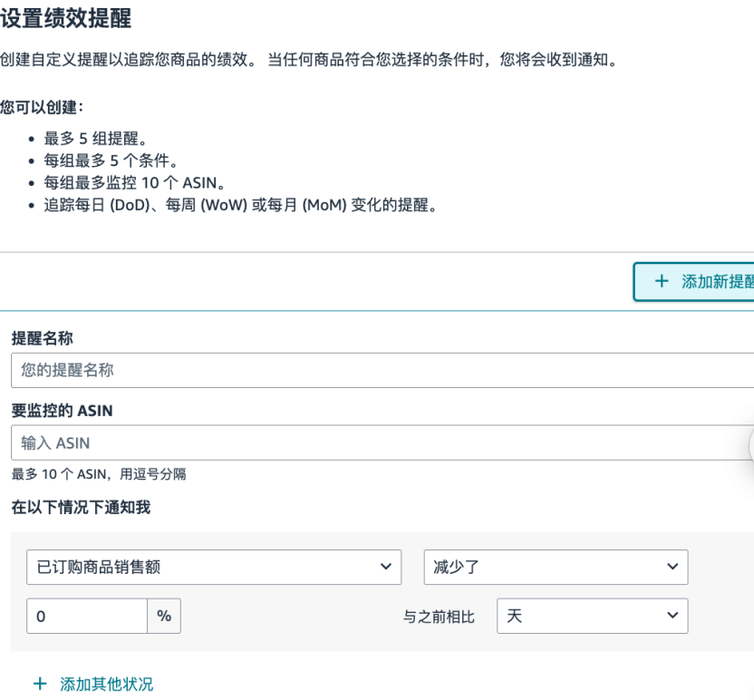Click the chevron on the 已订购商品销售额 dropdown
Image resolution: width=754 pixels, height=700 pixels.
coord(388,567)
